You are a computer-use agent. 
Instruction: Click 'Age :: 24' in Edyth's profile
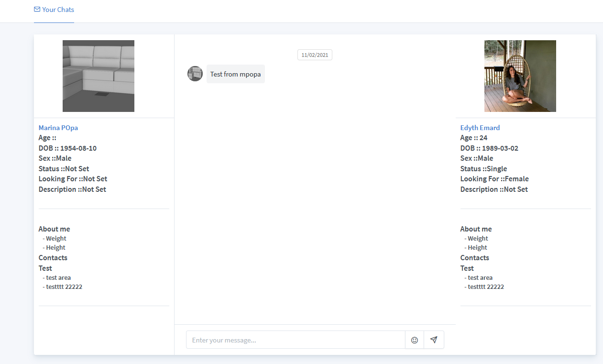(474, 138)
